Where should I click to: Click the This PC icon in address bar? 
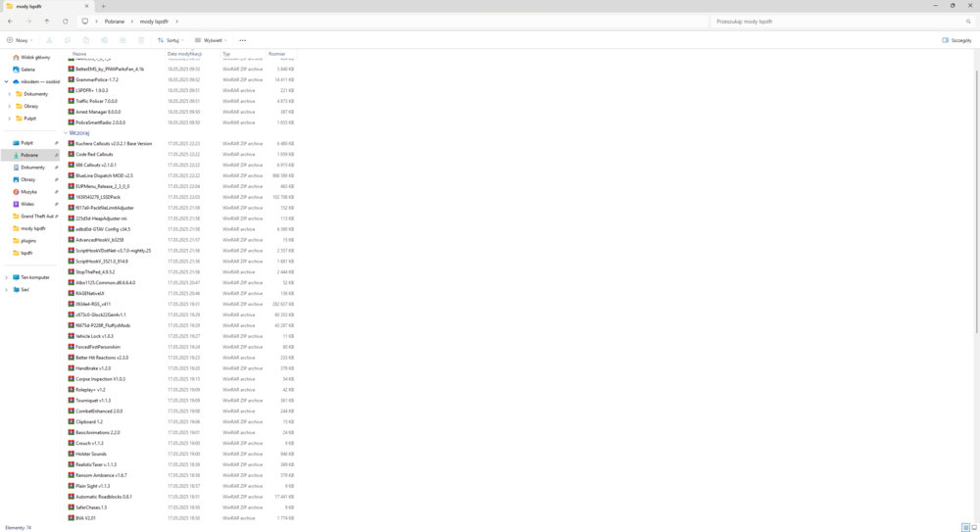click(85, 22)
